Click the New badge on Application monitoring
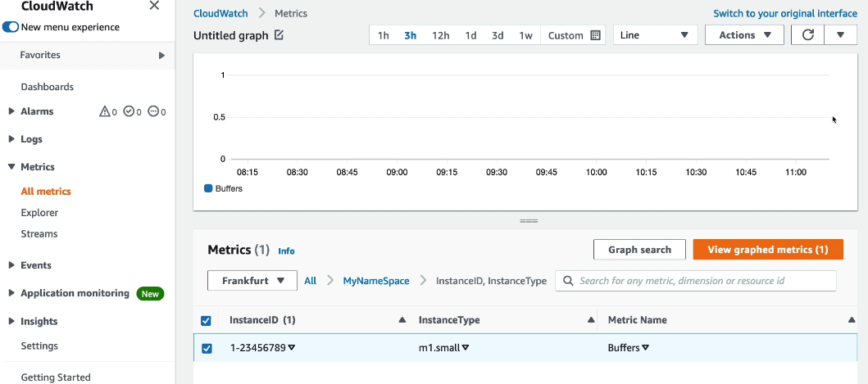This screenshot has height=384, width=868. [x=150, y=294]
